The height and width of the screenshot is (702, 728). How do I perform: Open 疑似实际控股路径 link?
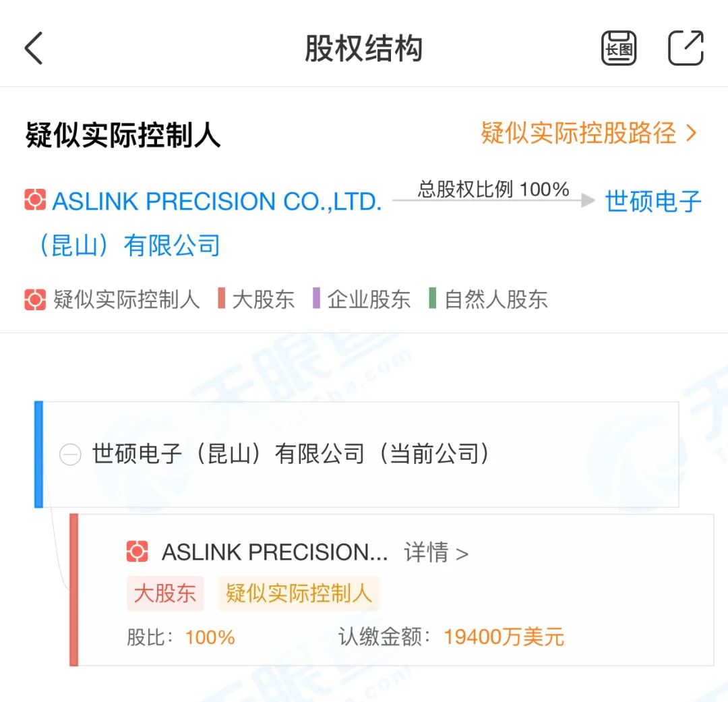[588, 133]
